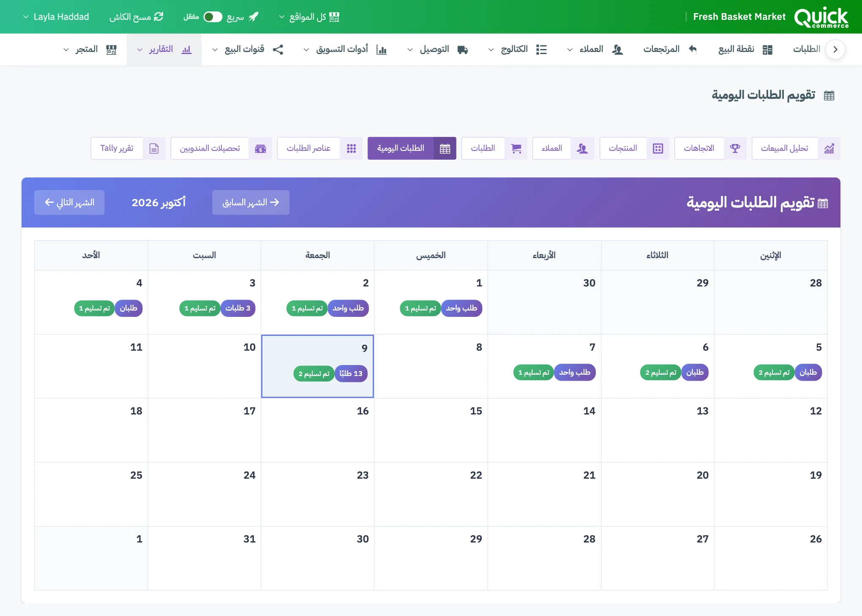862x616 pixels.
Task: Go to الشهر السابق previous month
Action: click(x=251, y=202)
